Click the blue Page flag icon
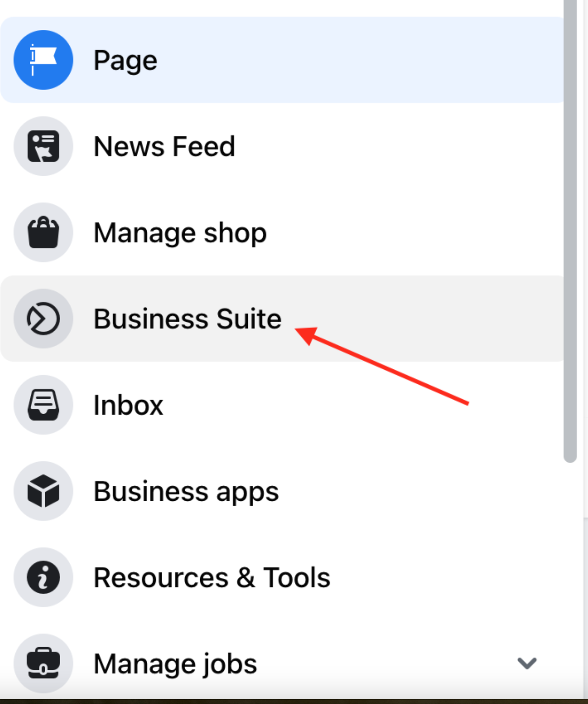This screenshot has width=588, height=704. (x=43, y=60)
